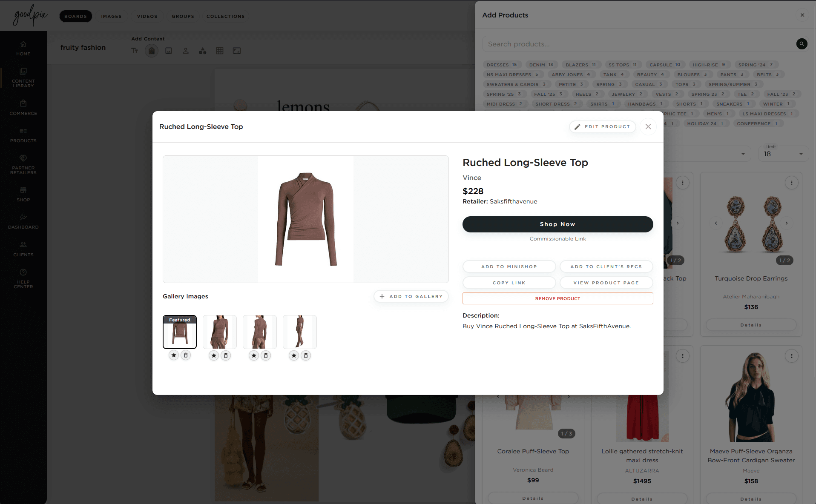Toggle featured status on the fourth gallery image
Viewport: 816px width, 504px height.
pos(293,355)
